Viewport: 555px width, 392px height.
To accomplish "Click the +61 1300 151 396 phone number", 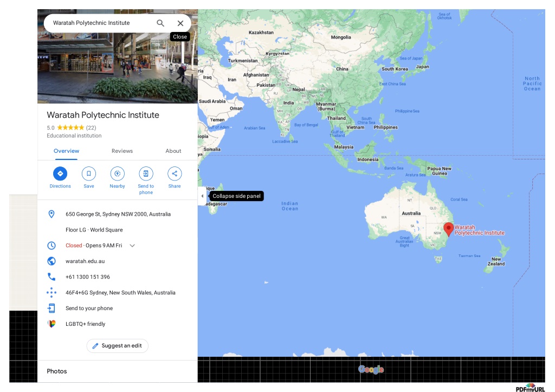I will coord(88,277).
